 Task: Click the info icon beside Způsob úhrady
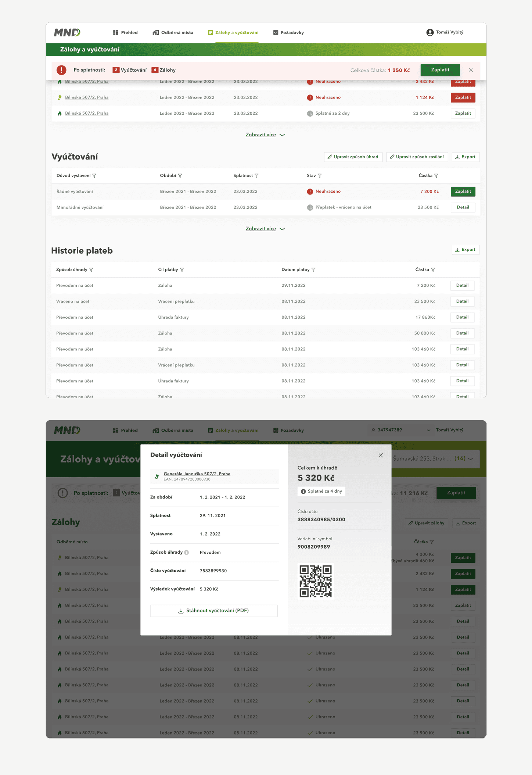click(x=187, y=552)
